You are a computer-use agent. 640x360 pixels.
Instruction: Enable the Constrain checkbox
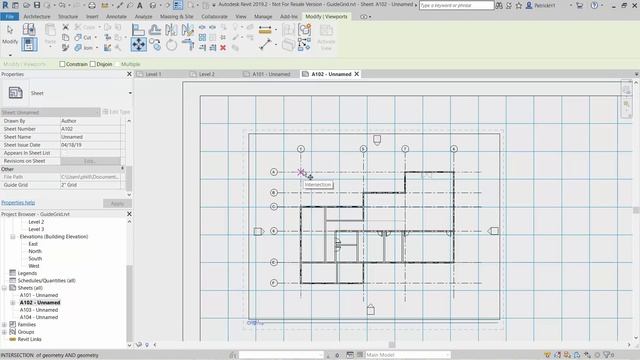[x=62, y=64]
